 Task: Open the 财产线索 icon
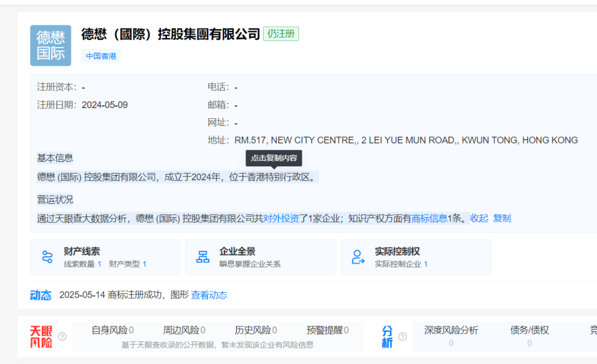pyautogui.click(x=47, y=257)
